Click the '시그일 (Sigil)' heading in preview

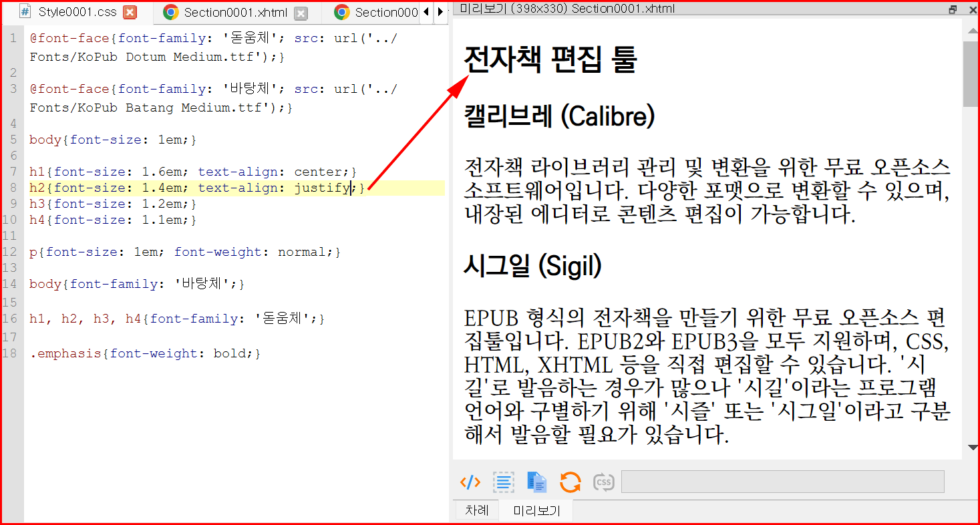(x=532, y=267)
